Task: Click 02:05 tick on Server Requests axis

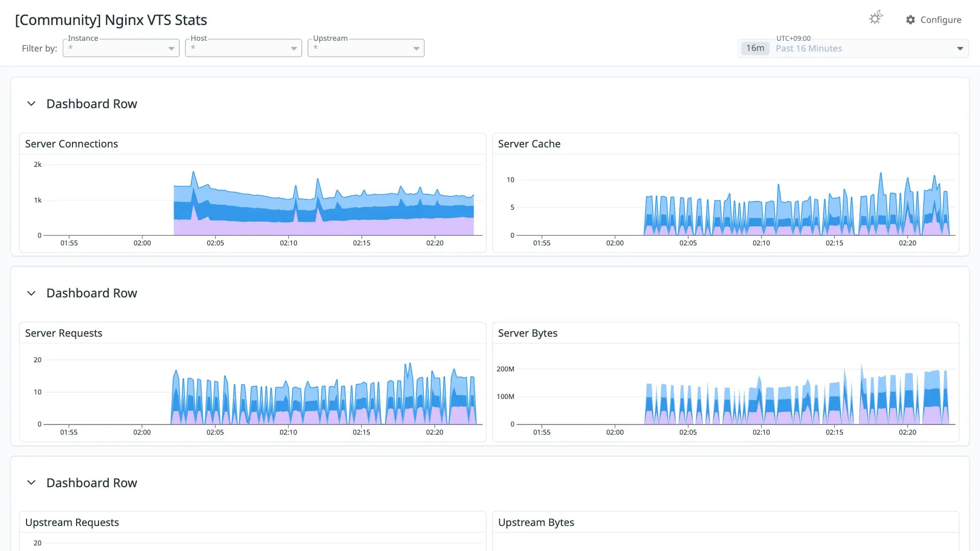Action: tap(215, 432)
